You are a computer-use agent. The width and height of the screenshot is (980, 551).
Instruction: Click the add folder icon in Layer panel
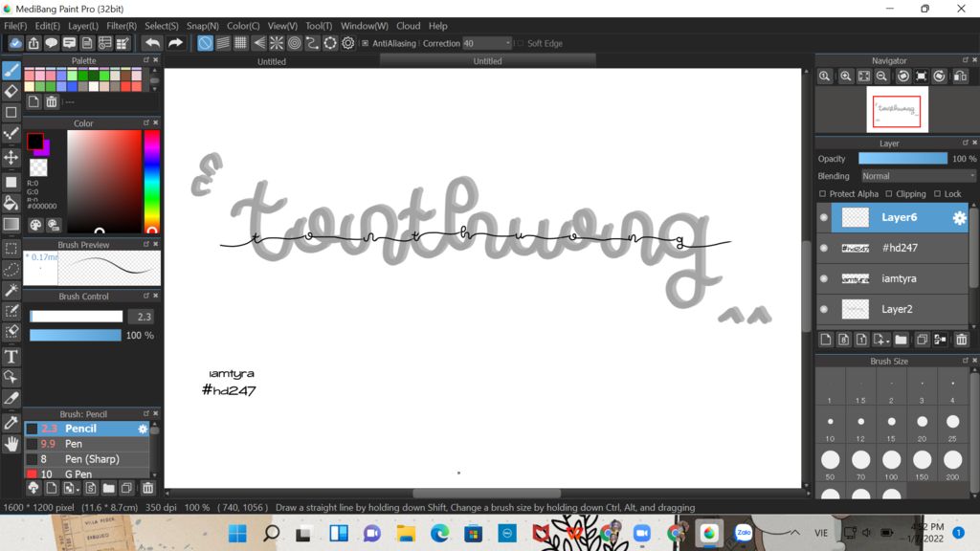[901, 340]
